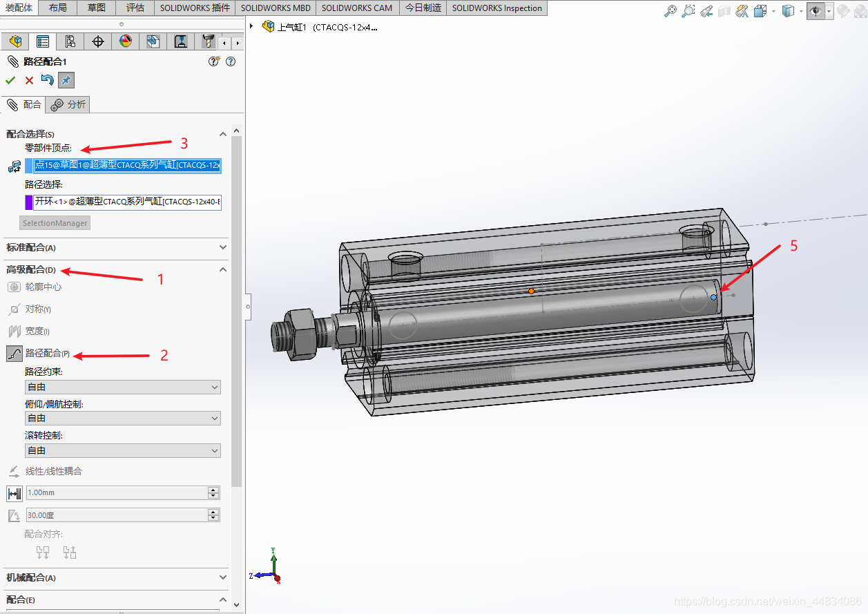Confirm the mate with green checkmark

point(10,80)
